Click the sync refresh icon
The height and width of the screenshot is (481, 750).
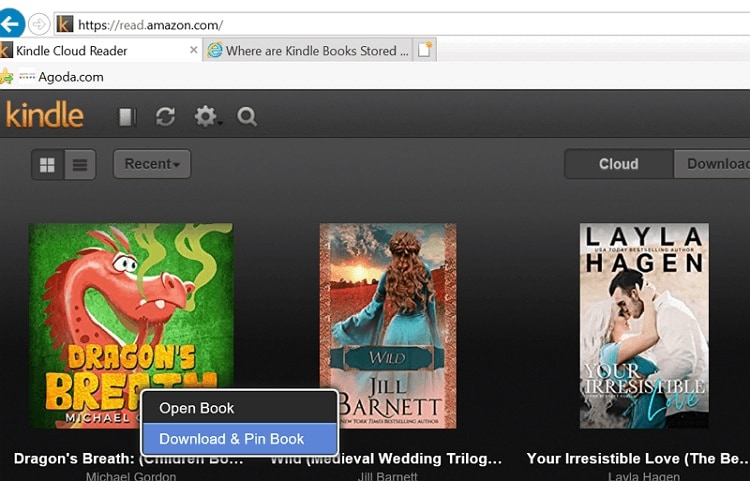pos(165,117)
